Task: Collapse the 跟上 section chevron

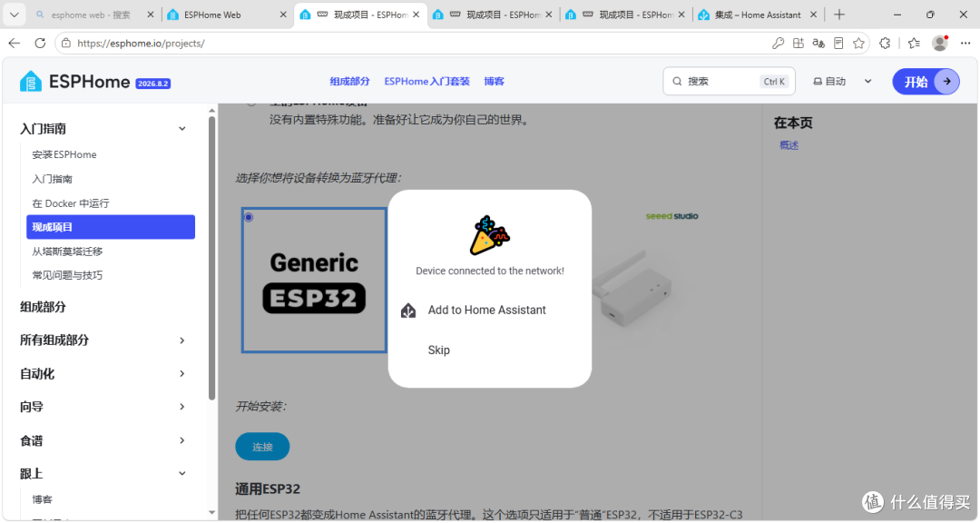Action: [181, 474]
